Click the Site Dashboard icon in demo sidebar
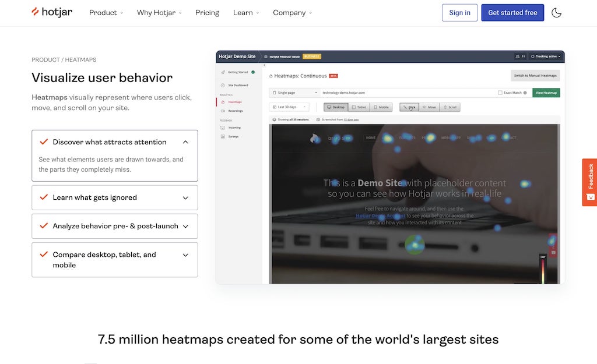 (223, 85)
